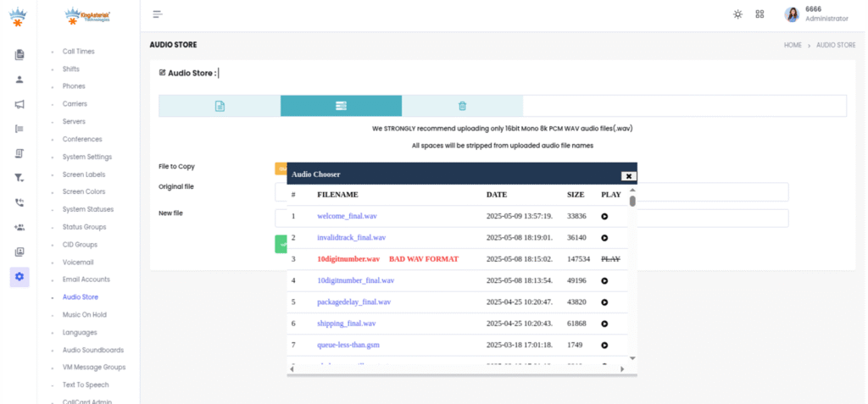Click the user group sidebar icon
The width and height of the screenshot is (868, 404).
[x=19, y=227]
